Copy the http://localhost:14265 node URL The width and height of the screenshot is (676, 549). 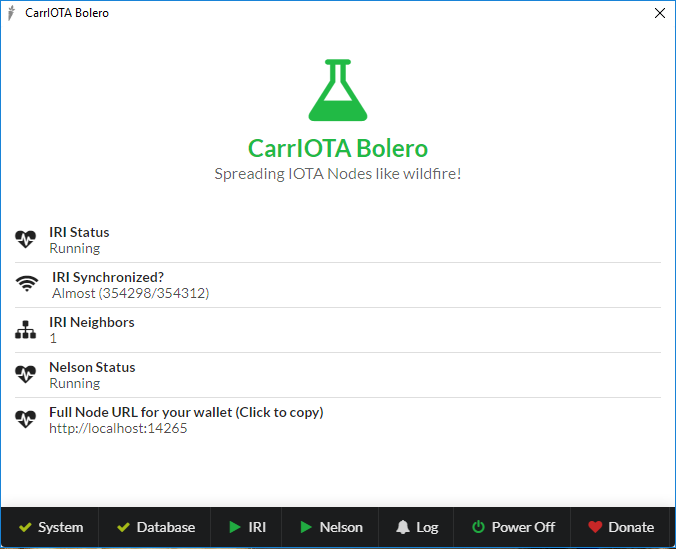pos(118,428)
